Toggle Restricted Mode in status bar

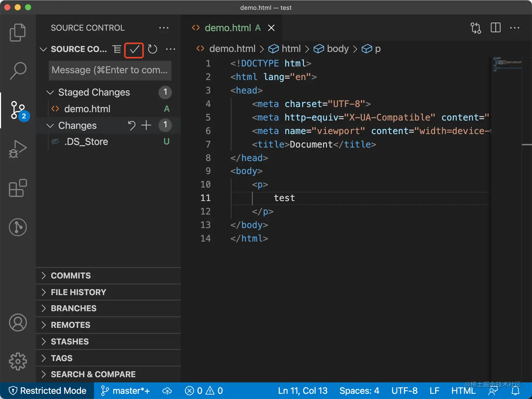coord(47,391)
